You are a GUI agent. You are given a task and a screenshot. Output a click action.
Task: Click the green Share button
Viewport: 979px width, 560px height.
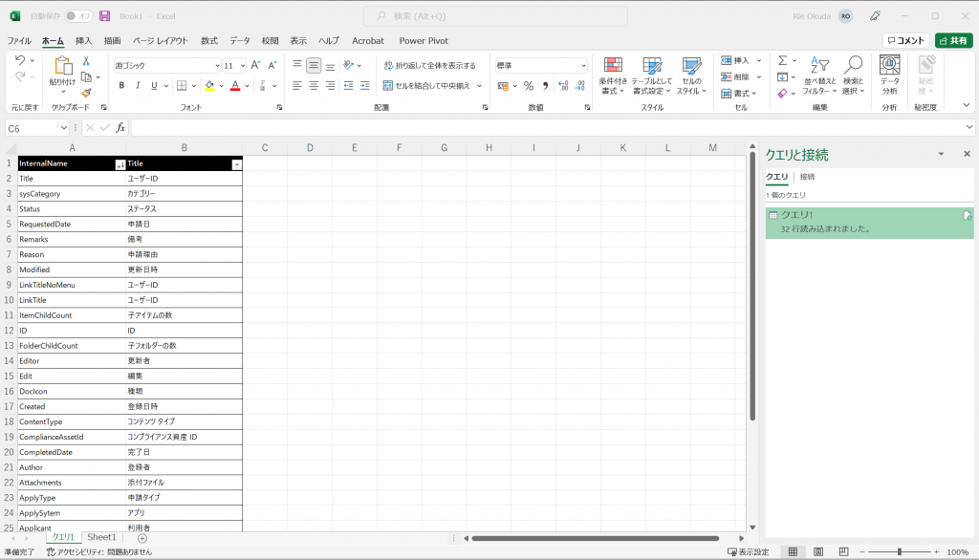[x=953, y=40]
